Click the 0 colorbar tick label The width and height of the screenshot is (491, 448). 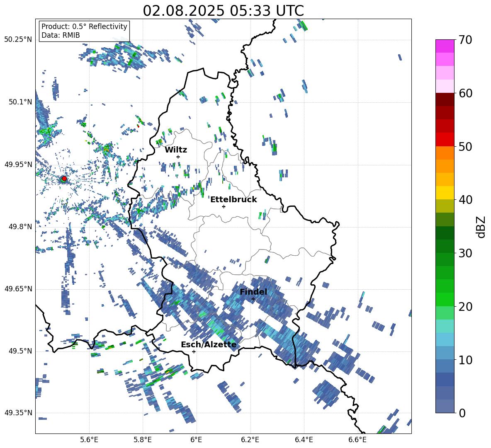pyautogui.click(x=462, y=413)
